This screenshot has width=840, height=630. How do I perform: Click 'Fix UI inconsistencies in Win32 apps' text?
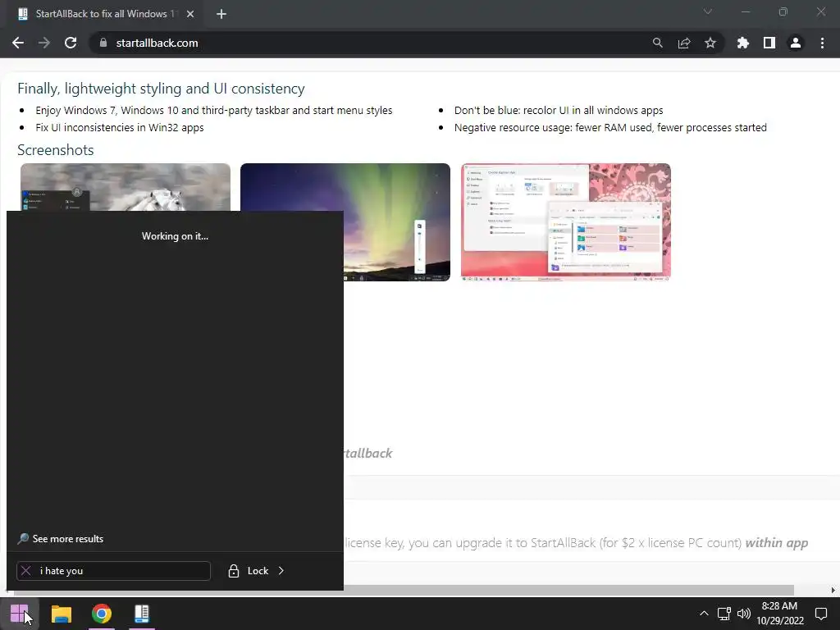click(120, 127)
